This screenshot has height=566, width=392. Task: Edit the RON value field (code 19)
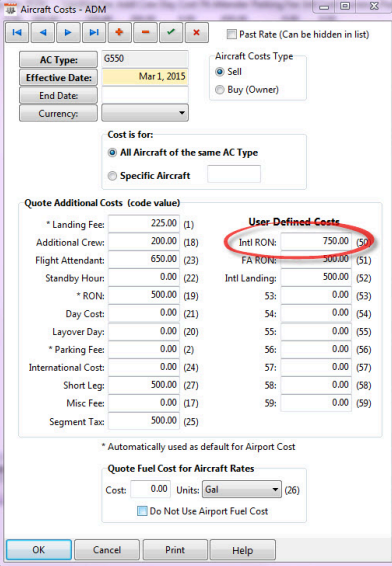(x=144, y=295)
